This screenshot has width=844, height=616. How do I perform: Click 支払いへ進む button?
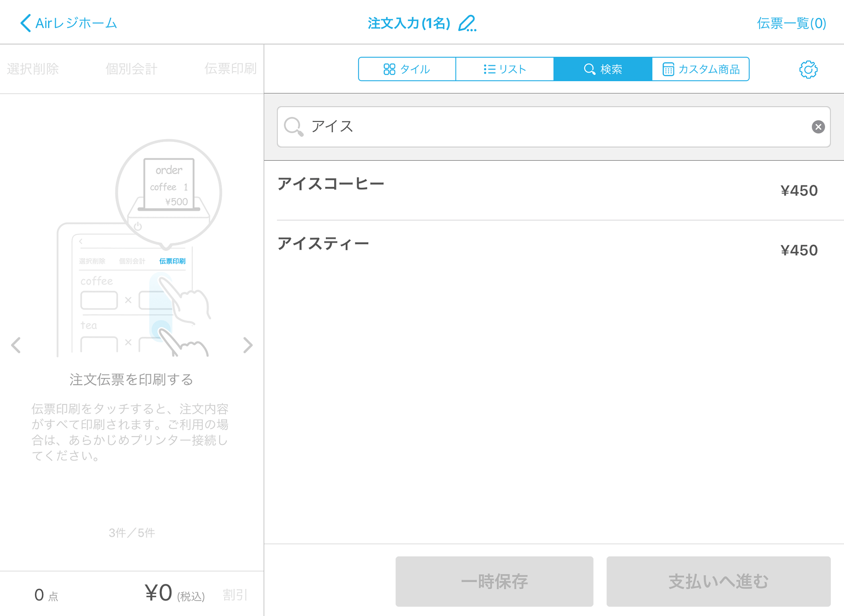point(718,581)
